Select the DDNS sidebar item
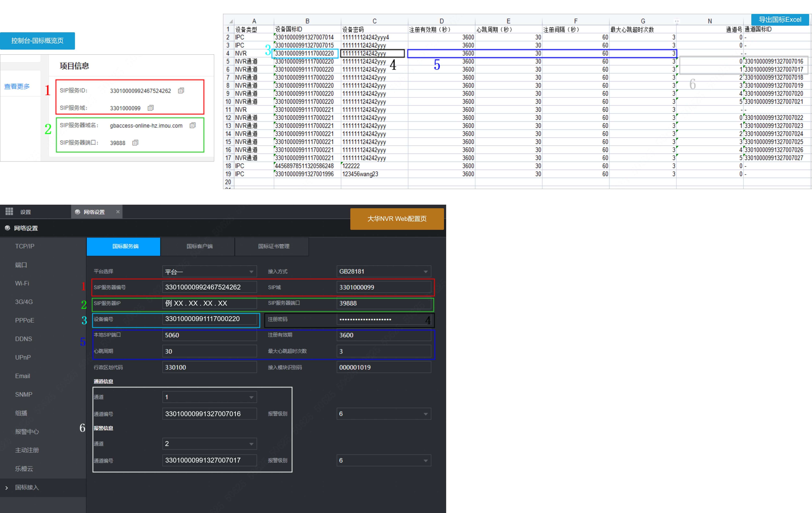Screen dimensions: 812x513 [24, 339]
